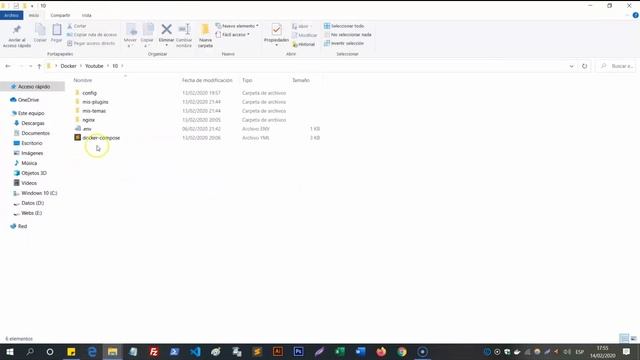Screen dimensions: 640x360
Task: Open Propiedades checkmark icon
Action: (276, 29)
